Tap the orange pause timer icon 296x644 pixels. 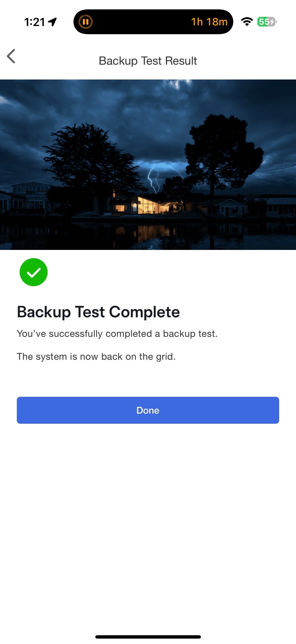click(x=86, y=22)
